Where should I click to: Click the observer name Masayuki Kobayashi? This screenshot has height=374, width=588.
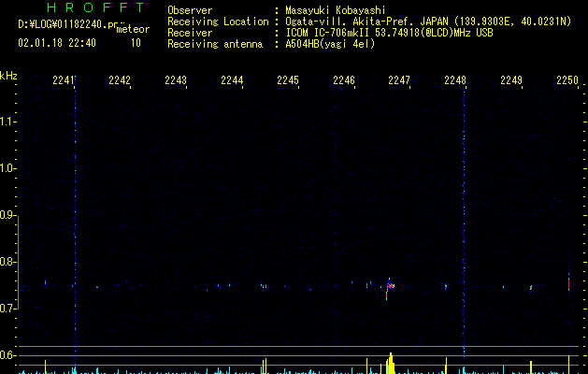pos(336,10)
